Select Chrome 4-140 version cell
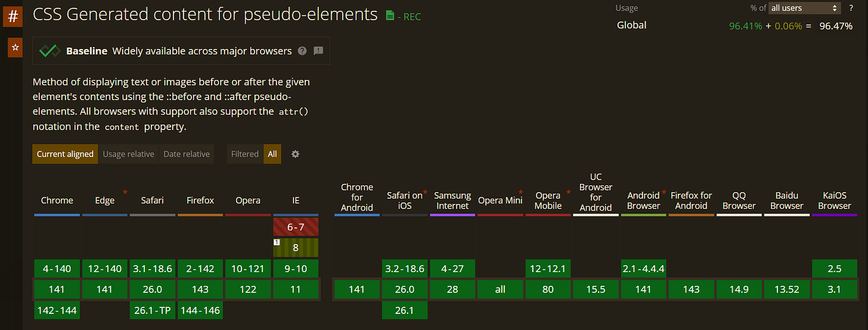 point(57,269)
